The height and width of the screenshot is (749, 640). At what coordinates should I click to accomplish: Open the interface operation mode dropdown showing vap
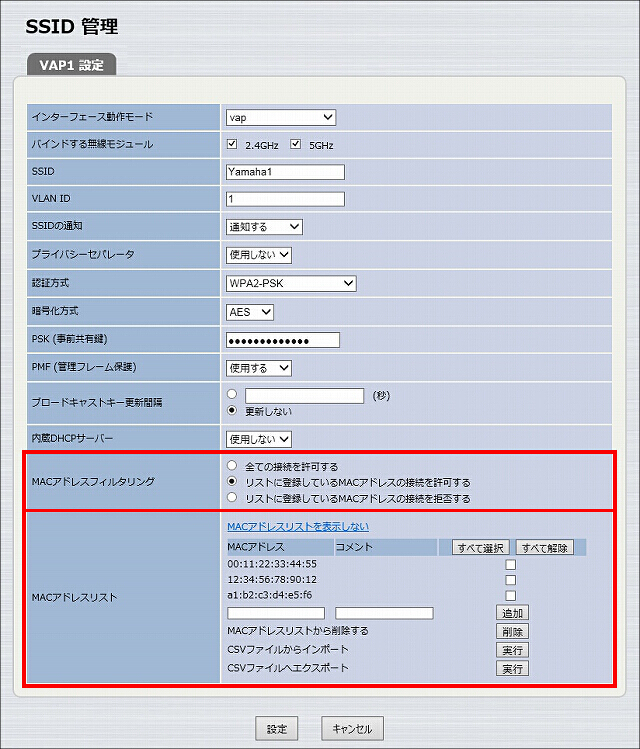coord(281,118)
